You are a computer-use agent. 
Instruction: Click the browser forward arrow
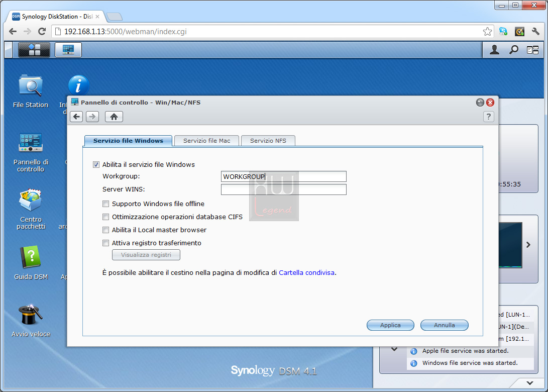tap(27, 32)
